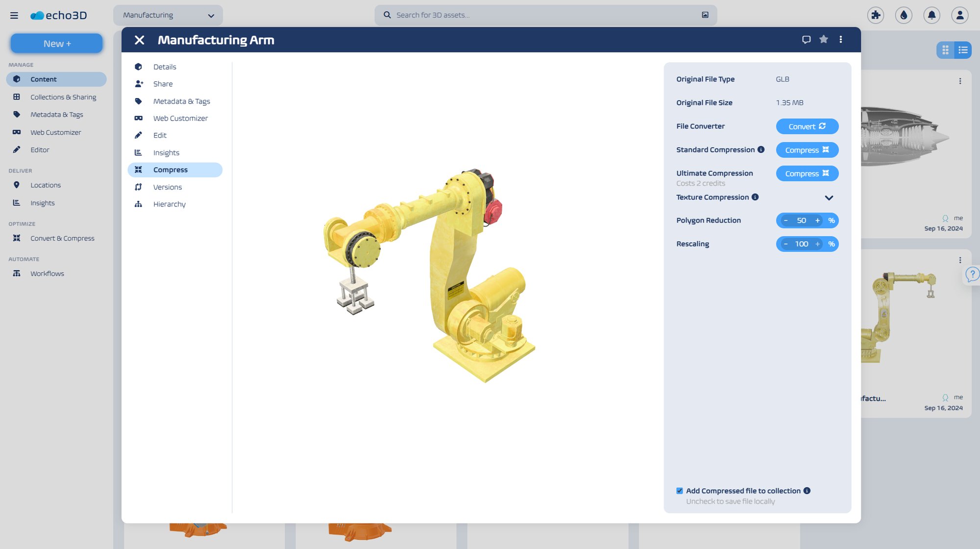
Task: Favorite the asset with the star icon
Action: pyautogui.click(x=824, y=39)
